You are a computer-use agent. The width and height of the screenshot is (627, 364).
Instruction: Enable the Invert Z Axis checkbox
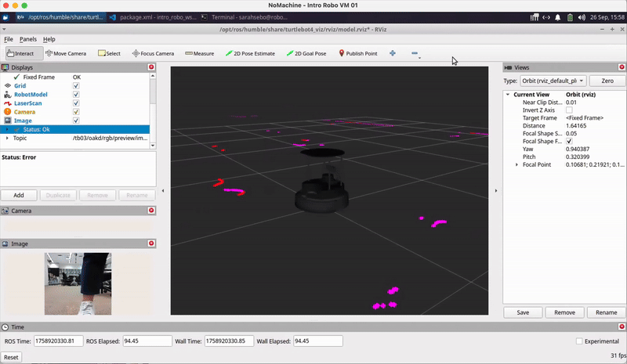pyautogui.click(x=569, y=110)
